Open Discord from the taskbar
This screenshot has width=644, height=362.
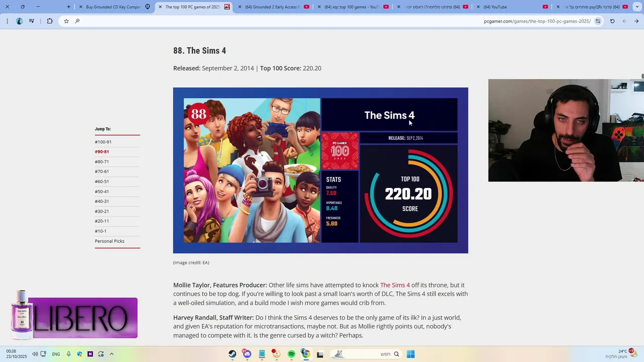[247, 354]
